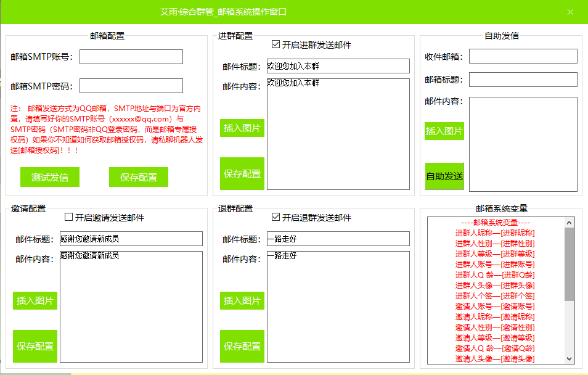Click into the 邮箱SMTP密码 input field

click(131, 86)
